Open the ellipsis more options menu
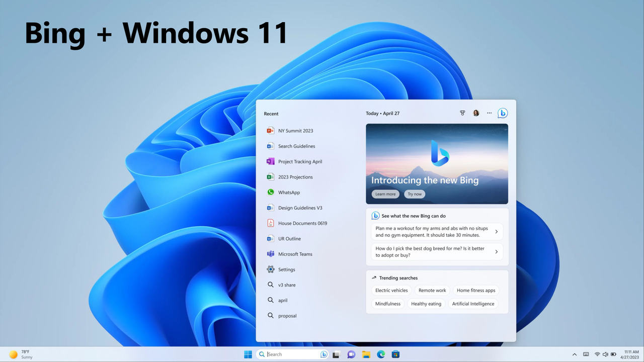The image size is (644, 362). point(489,113)
